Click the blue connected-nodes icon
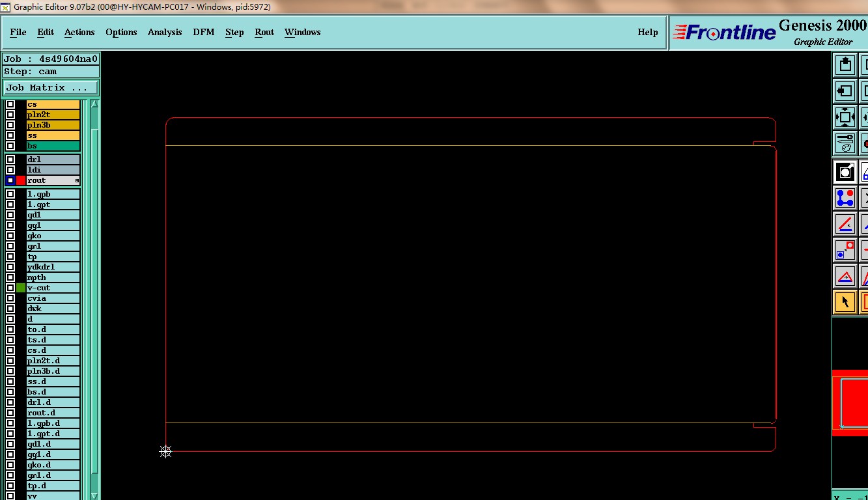Screen dimensions: 868x500 845,198
